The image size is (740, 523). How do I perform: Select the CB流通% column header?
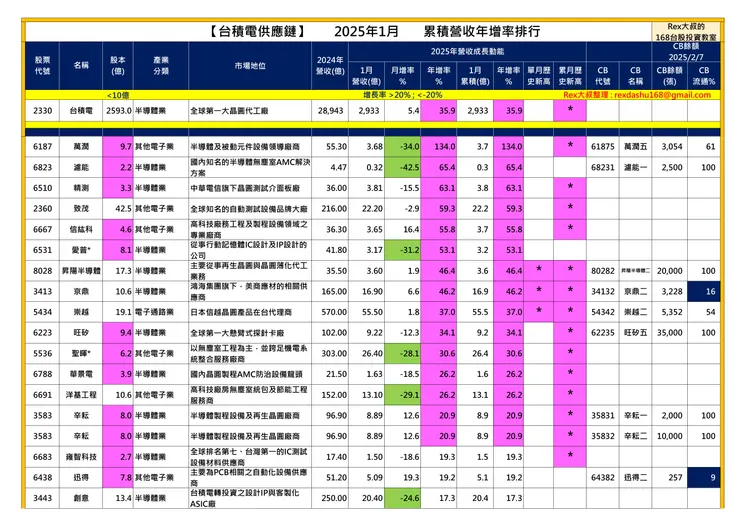pyautogui.click(x=704, y=76)
